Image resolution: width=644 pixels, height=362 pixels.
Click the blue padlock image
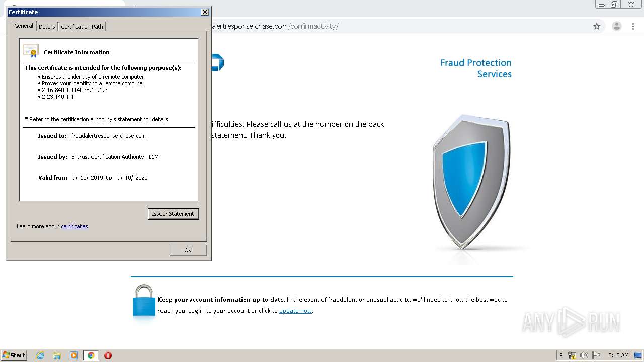click(x=144, y=302)
